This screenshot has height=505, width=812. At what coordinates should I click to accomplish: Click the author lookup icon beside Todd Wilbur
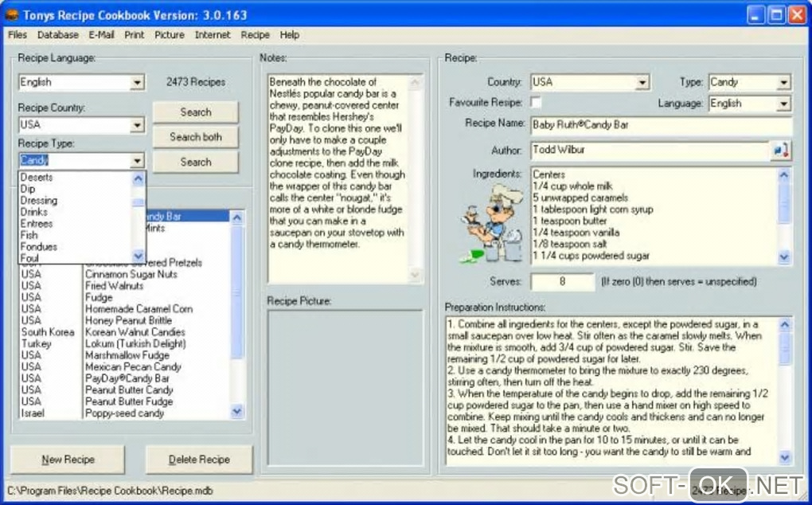[781, 151]
